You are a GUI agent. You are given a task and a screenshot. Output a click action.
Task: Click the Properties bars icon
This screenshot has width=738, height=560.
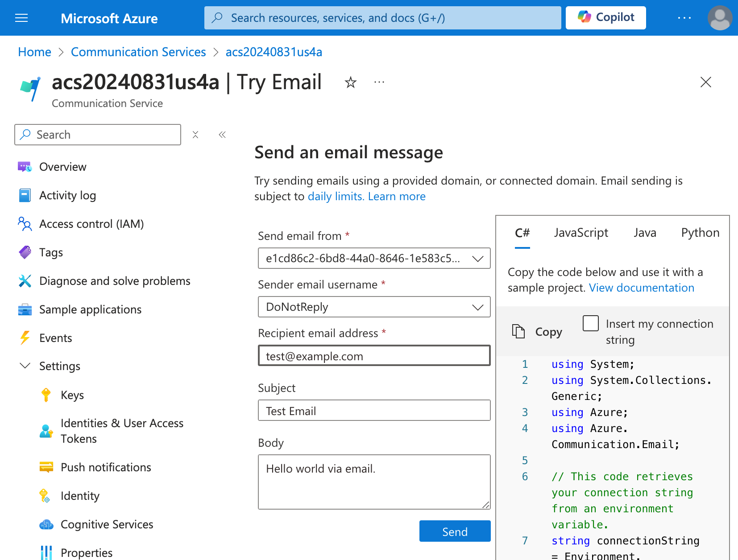46,553
